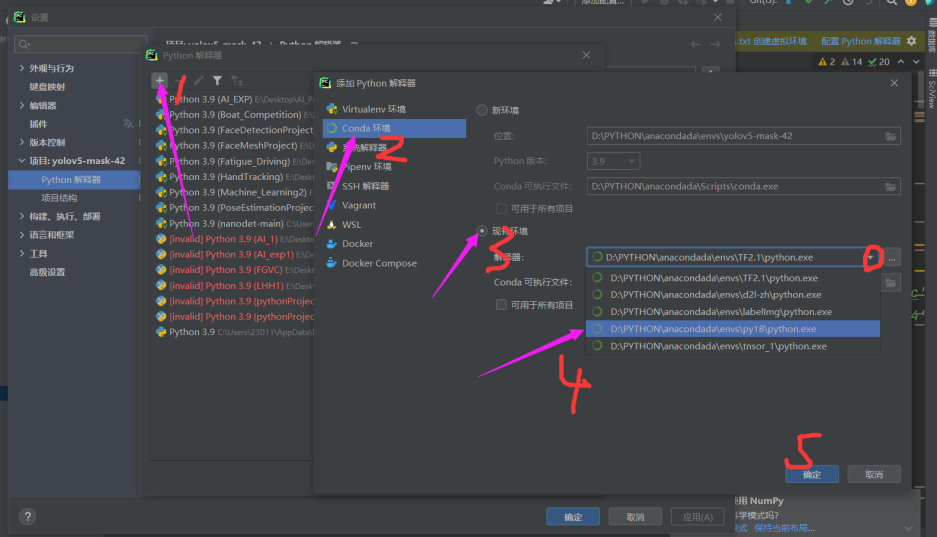Select Python 3.9 (nanodet-main) interpreter
The width and height of the screenshot is (937, 537).
(x=233, y=223)
